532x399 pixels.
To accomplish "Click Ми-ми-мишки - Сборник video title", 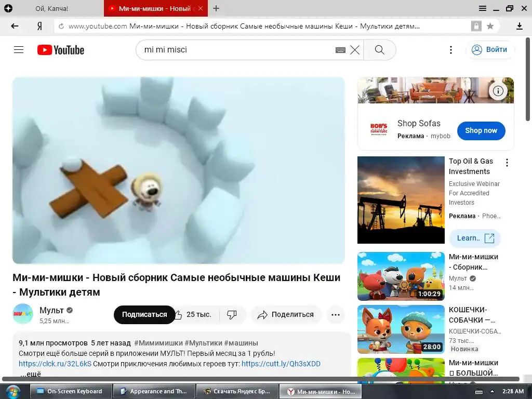I will [x=473, y=262].
